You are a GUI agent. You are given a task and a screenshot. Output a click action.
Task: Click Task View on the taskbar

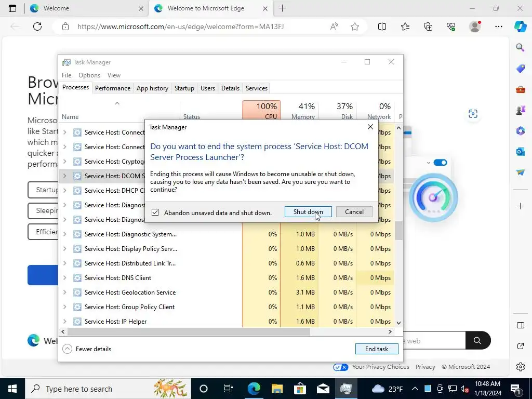click(x=229, y=389)
